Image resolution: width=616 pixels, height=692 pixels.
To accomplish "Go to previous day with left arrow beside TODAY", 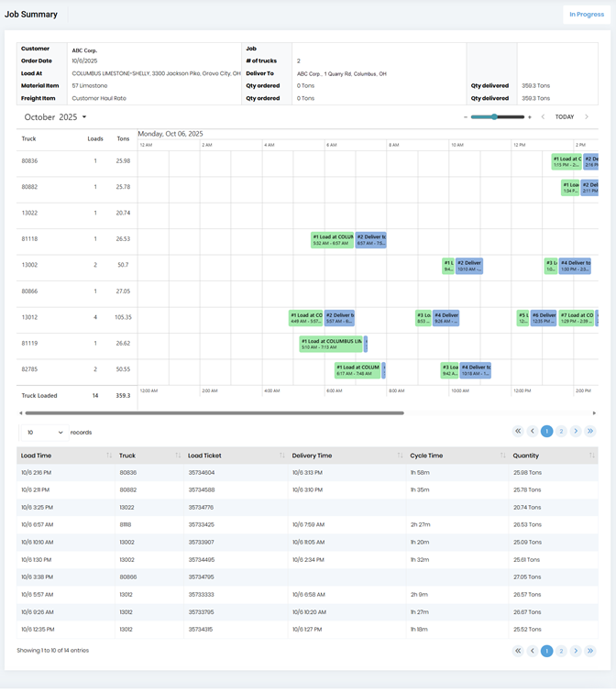I will (543, 117).
